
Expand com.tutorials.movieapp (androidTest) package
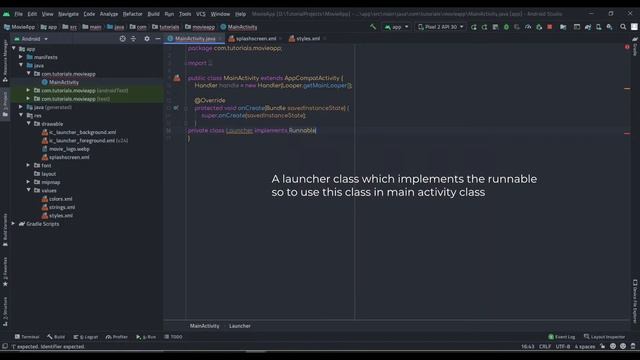tap(28, 90)
